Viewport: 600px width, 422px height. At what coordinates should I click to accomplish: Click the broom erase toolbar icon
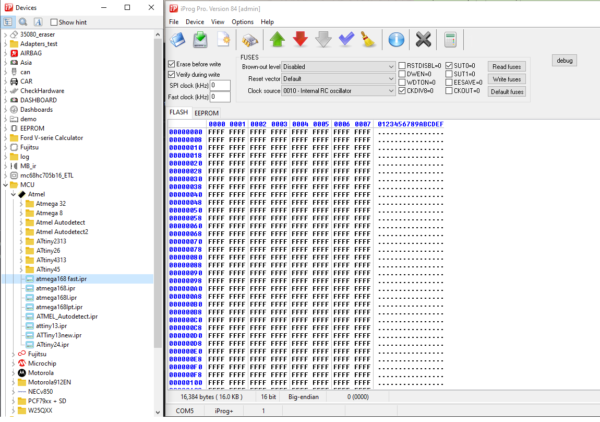click(x=368, y=39)
